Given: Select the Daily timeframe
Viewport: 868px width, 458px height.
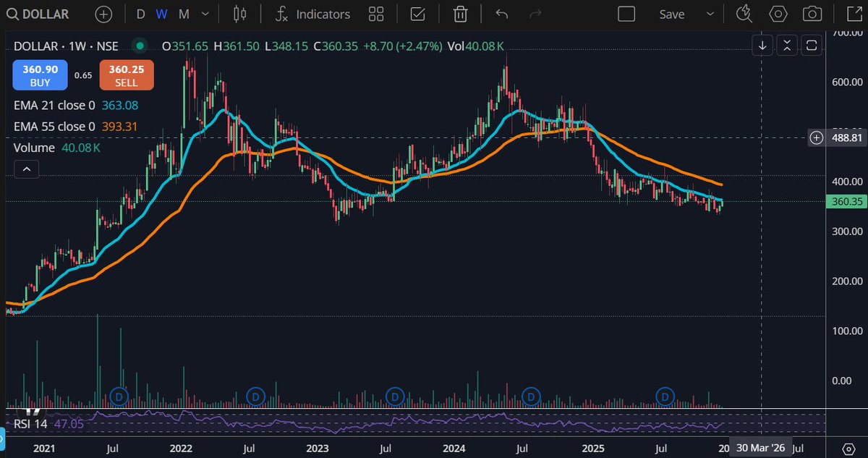Looking at the screenshot, I should (x=140, y=14).
